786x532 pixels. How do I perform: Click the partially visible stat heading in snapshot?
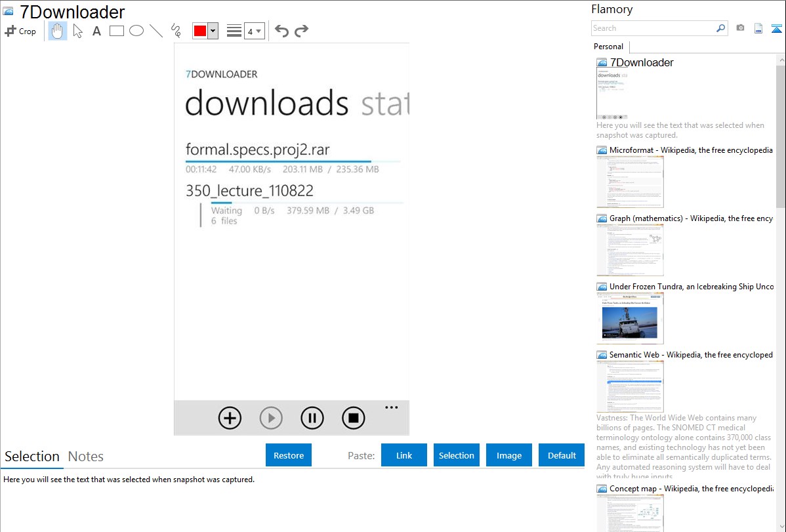click(385, 103)
